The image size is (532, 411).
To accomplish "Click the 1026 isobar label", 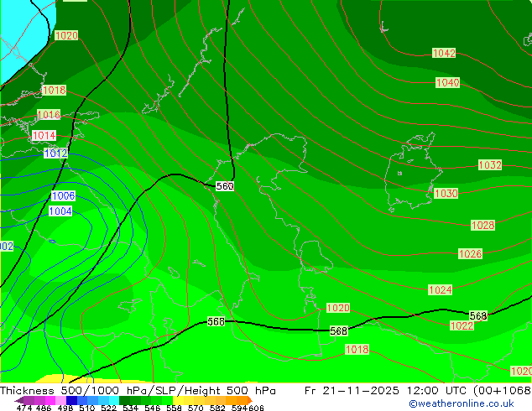I will [470, 253].
